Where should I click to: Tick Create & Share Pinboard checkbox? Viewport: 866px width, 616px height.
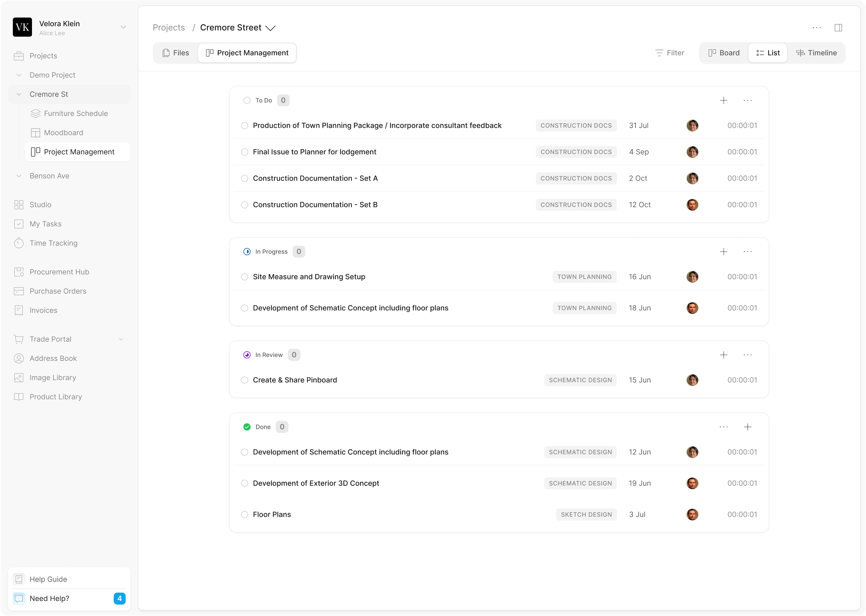point(244,380)
